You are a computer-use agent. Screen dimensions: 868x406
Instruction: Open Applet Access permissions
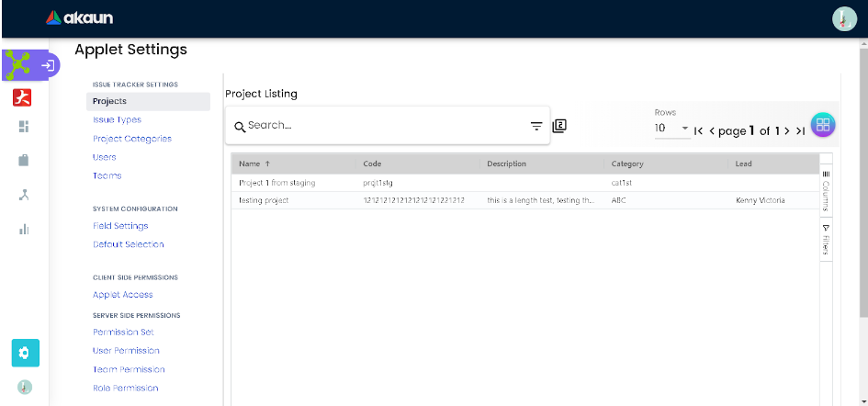[123, 295]
